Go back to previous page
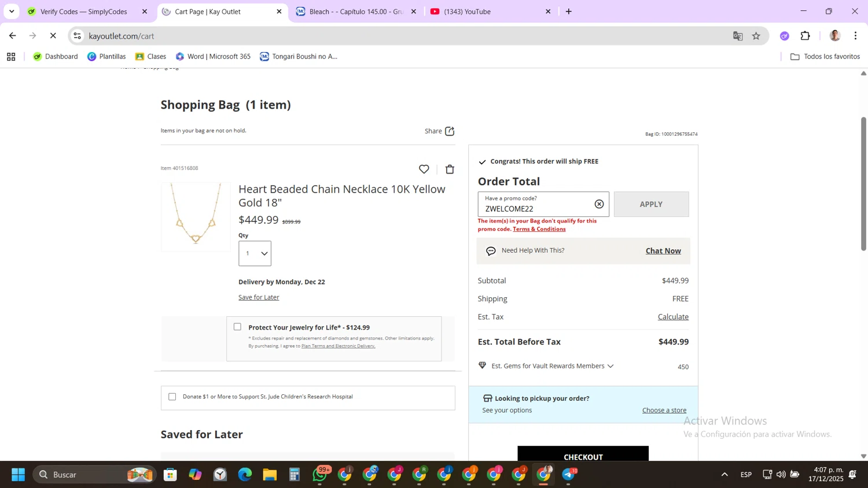This screenshot has height=488, width=868. click(12, 36)
